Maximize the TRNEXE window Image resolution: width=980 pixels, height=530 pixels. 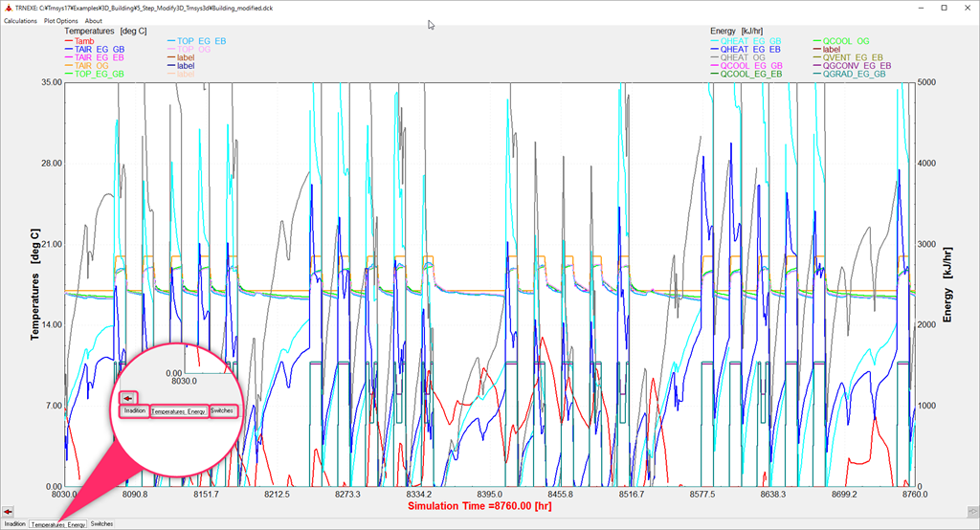point(944,8)
